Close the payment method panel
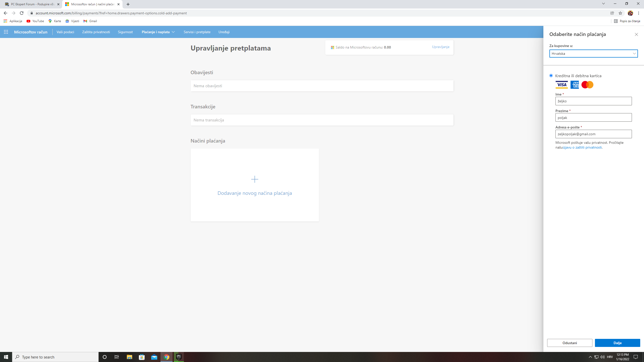This screenshot has width=644, height=362. coord(636,34)
